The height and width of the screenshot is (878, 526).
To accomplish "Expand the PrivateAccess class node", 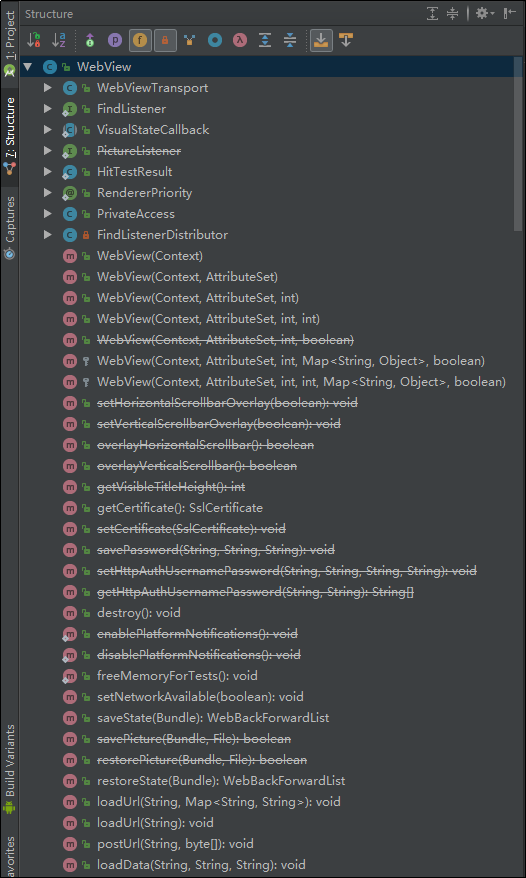I will point(48,213).
